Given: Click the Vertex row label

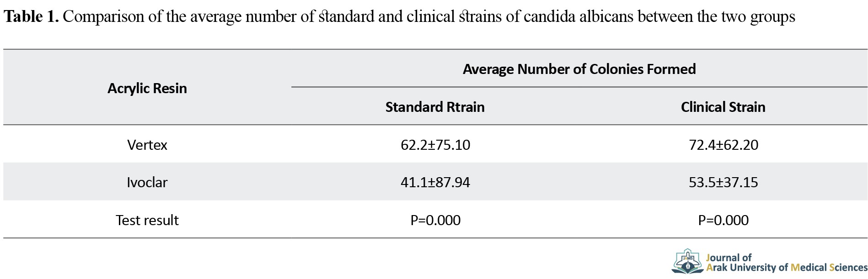Looking at the screenshot, I should 147,145.
